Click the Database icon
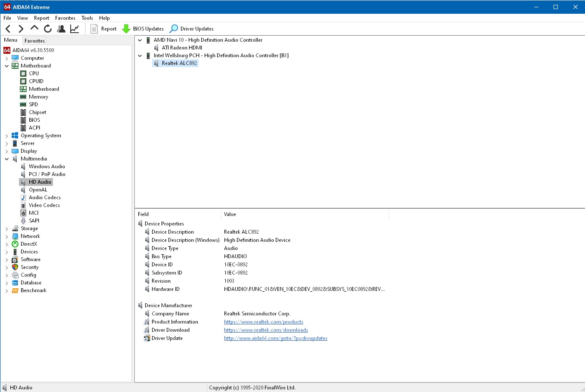The image size is (585, 392). 15,283
